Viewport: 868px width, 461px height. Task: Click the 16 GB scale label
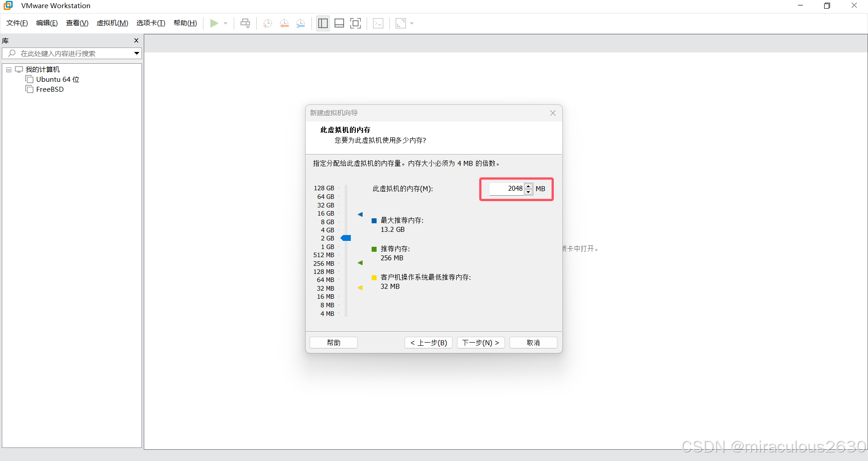coord(325,213)
